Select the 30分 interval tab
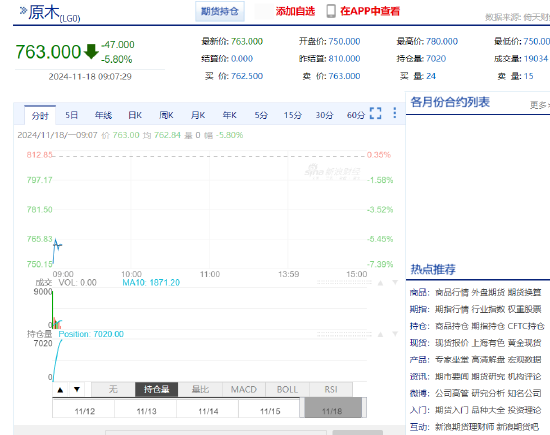The height and width of the screenshot is (435, 550). coord(324,115)
